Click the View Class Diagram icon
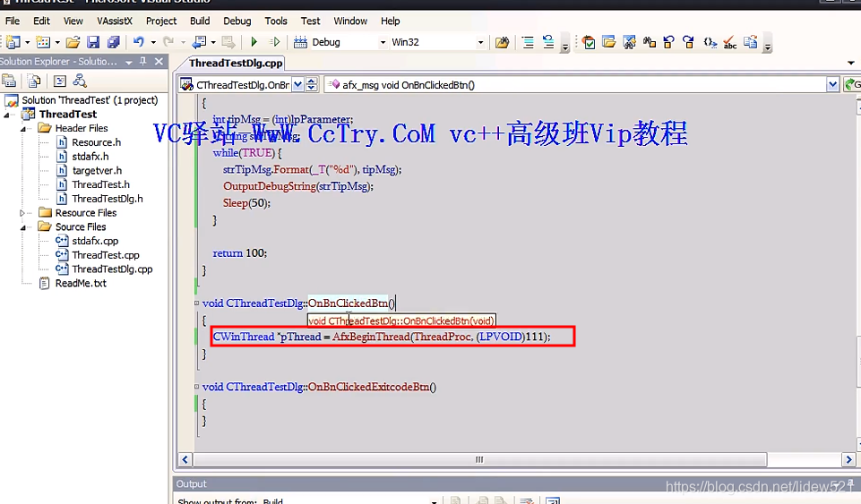The height and width of the screenshot is (504, 861). pos(80,81)
